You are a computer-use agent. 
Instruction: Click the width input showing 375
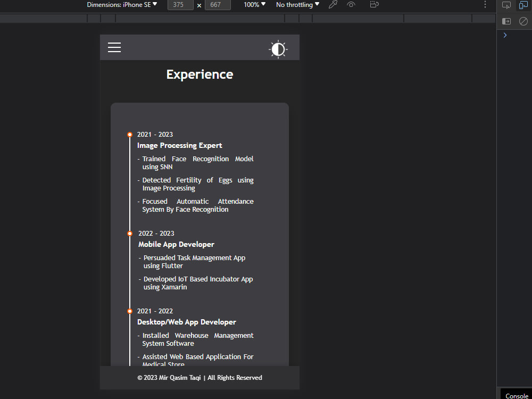(x=180, y=5)
